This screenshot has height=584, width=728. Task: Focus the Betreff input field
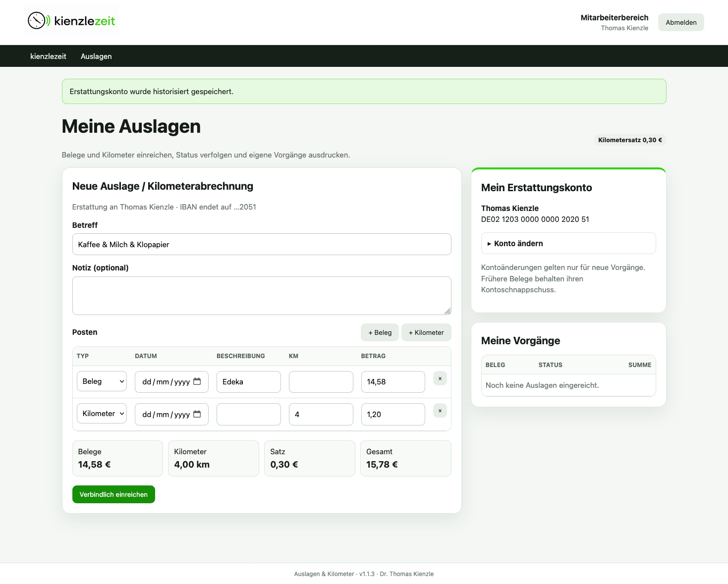pyautogui.click(x=262, y=244)
